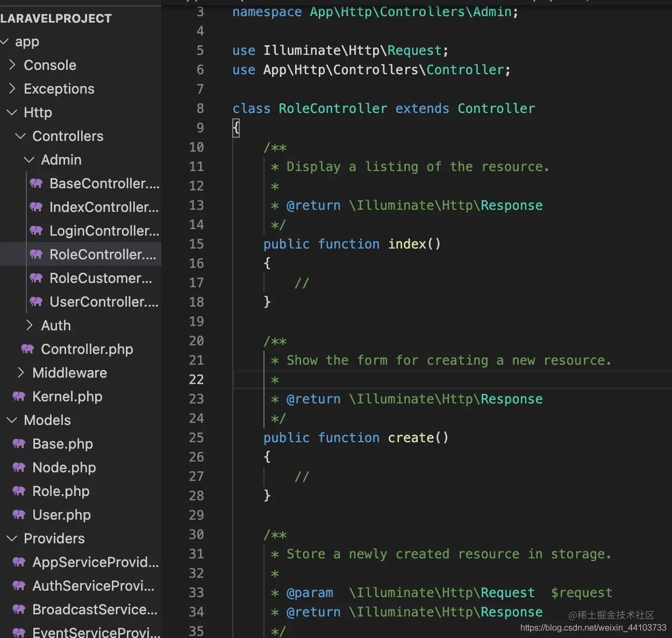672x638 pixels.
Task: Open BaseController file in explorer
Action: tap(81, 183)
